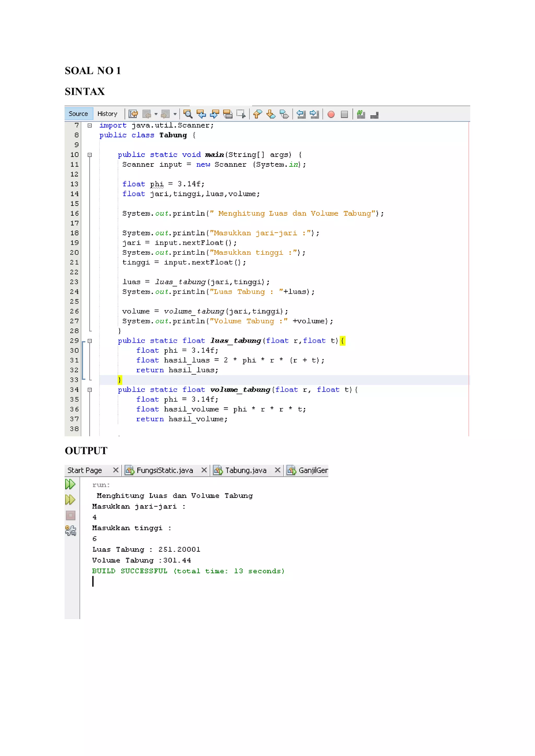Click Previous Bookmark up-arrow icon
This screenshot has height=756, width=535.
tap(258, 114)
